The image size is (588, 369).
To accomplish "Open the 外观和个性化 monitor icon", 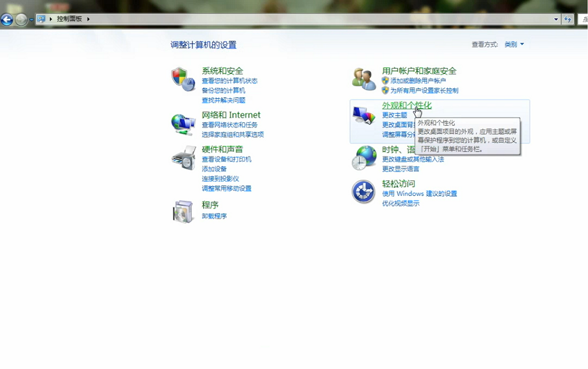I will point(363,116).
